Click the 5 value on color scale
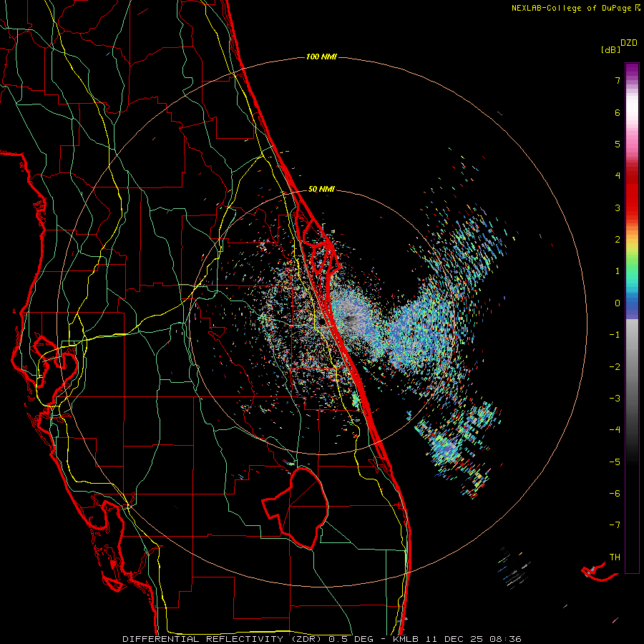This screenshot has width=644, height=644. point(618,144)
